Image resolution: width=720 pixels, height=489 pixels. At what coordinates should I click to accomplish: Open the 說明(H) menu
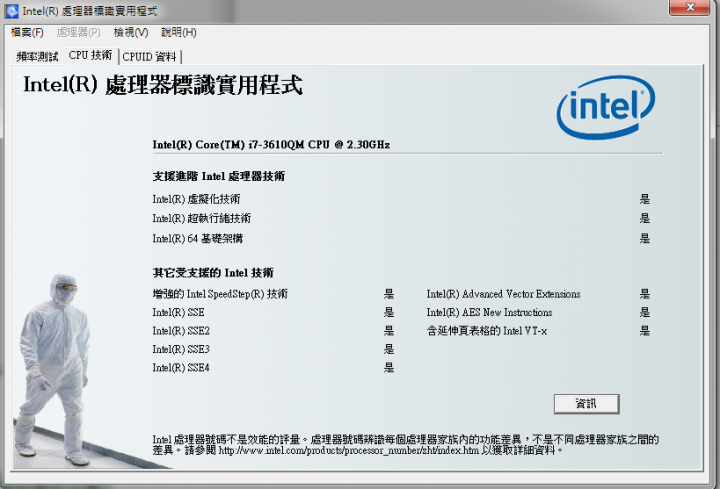pos(179,32)
